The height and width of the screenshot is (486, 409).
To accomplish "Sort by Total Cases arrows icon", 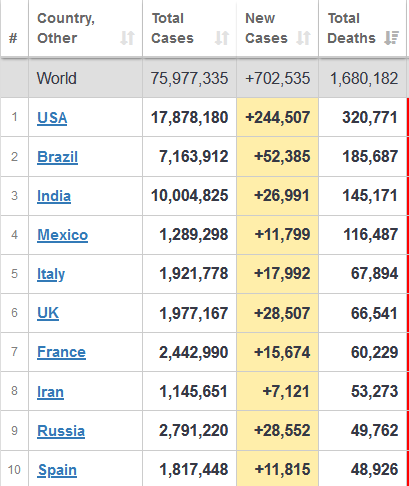I will coord(222,38).
